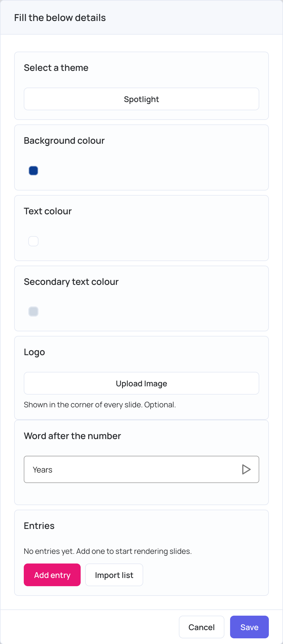
Task: Cancel the details dialog
Action: [x=201, y=627]
